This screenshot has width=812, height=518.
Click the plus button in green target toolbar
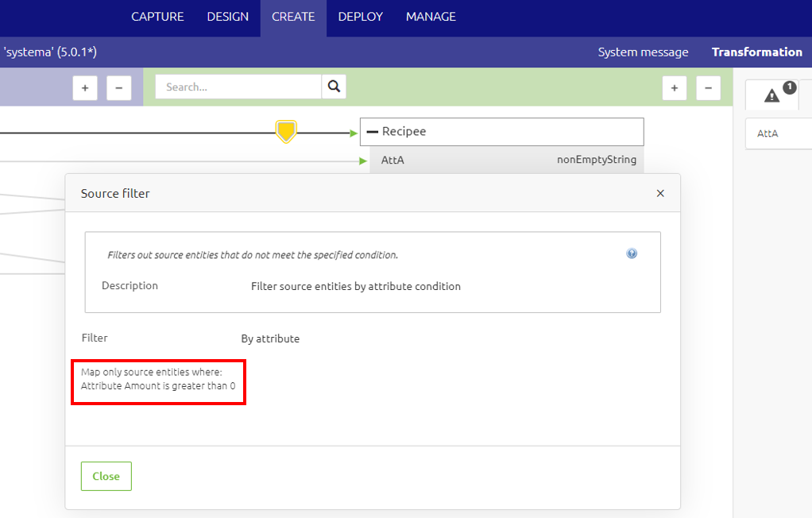tap(675, 88)
